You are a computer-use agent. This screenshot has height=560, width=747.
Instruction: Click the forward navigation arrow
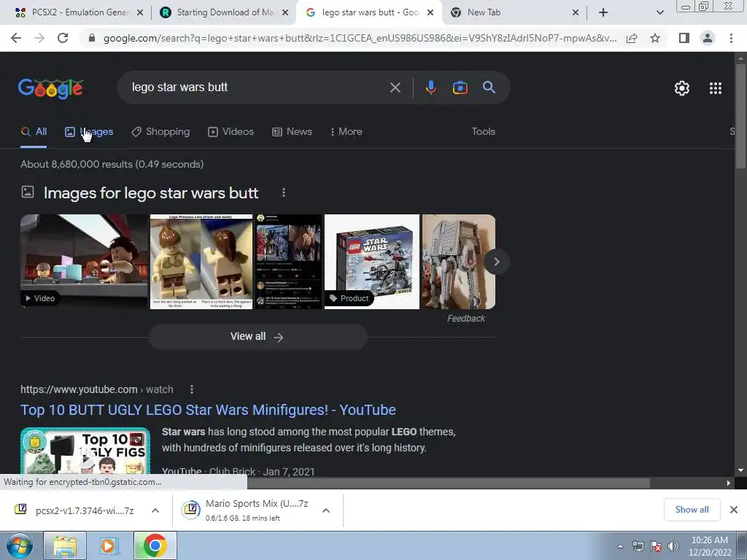click(39, 38)
